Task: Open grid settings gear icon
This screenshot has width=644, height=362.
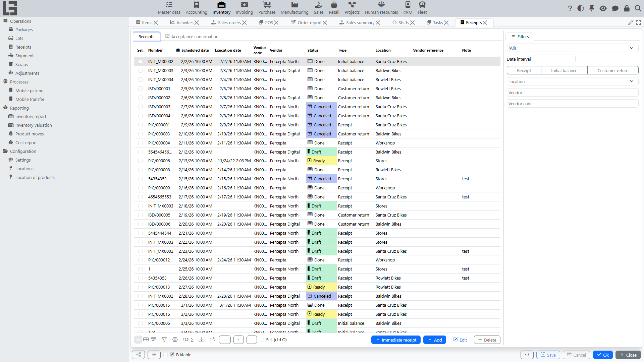Action: click(175, 340)
